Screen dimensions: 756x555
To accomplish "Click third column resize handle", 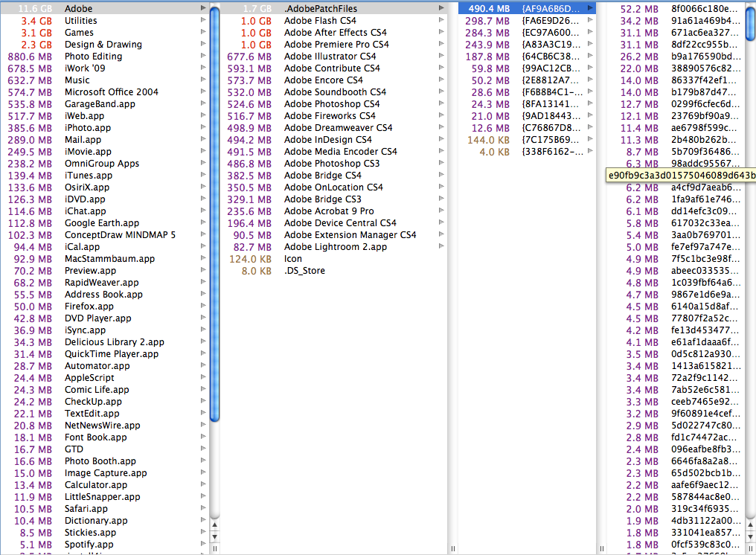I will pyautogui.click(x=601, y=549).
